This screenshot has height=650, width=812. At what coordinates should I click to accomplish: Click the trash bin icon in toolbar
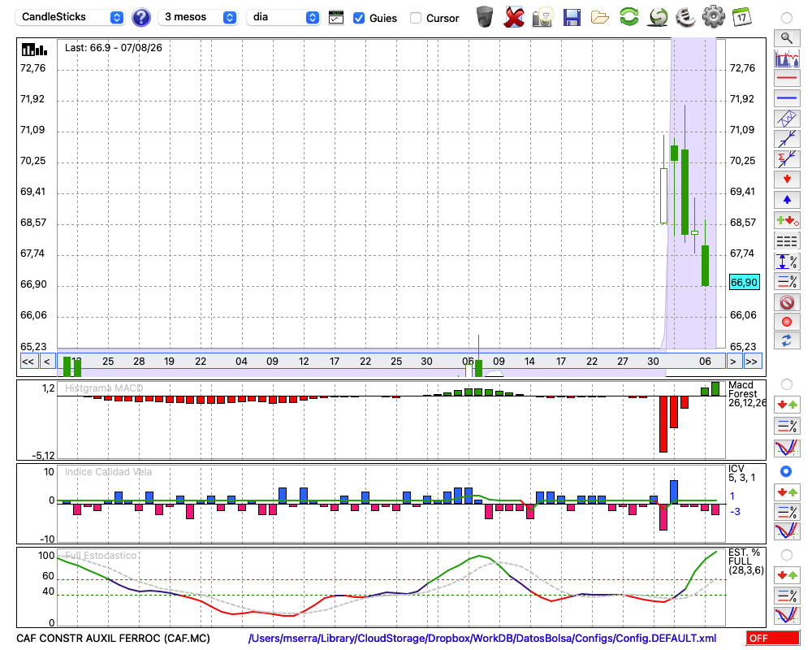point(484,17)
